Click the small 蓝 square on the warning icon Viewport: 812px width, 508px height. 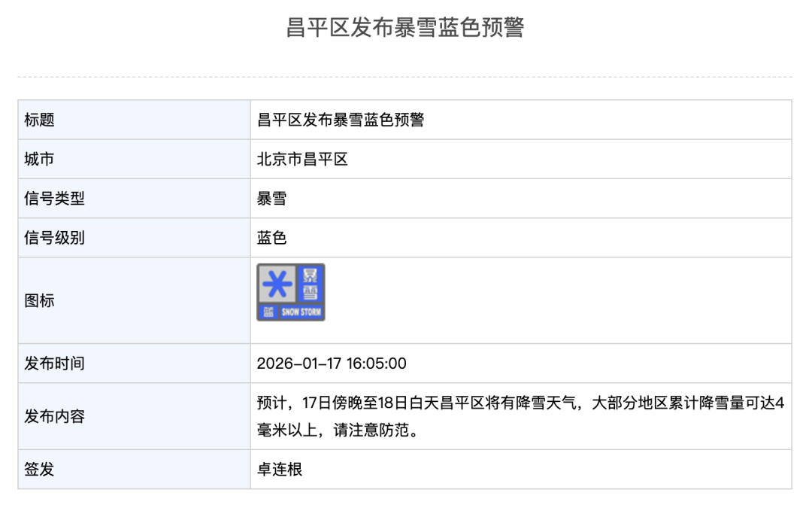(267, 312)
